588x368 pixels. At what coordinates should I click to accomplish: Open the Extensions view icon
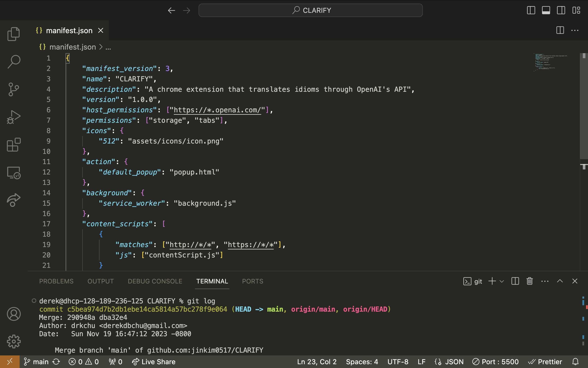(14, 145)
